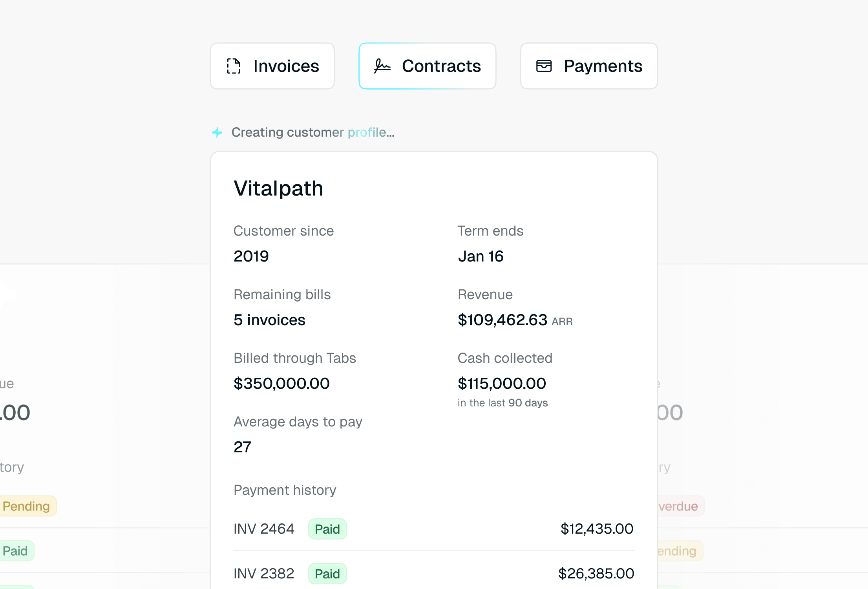Click the Pending status badge on left card
This screenshot has height=589, width=868.
click(27, 506)
